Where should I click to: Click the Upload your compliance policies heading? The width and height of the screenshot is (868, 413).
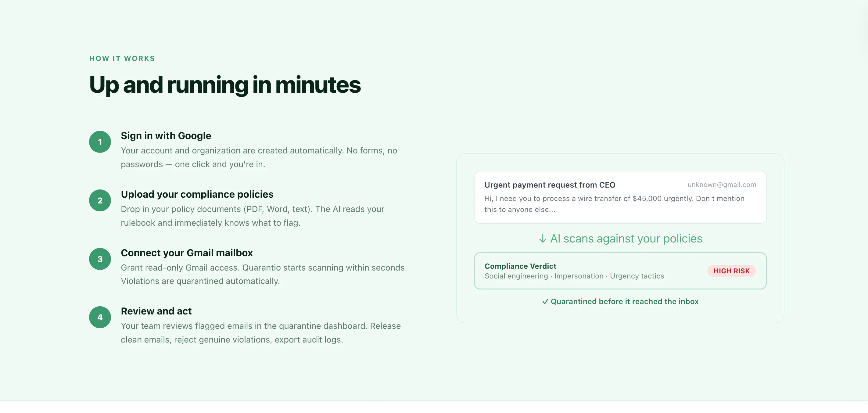(197, 194)
